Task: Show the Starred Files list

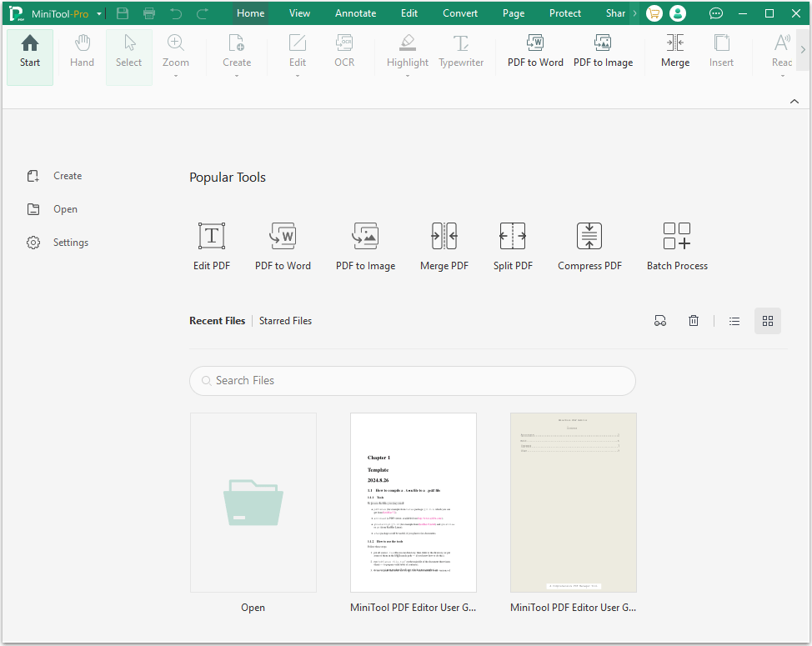Action: [x=285, y=321]
